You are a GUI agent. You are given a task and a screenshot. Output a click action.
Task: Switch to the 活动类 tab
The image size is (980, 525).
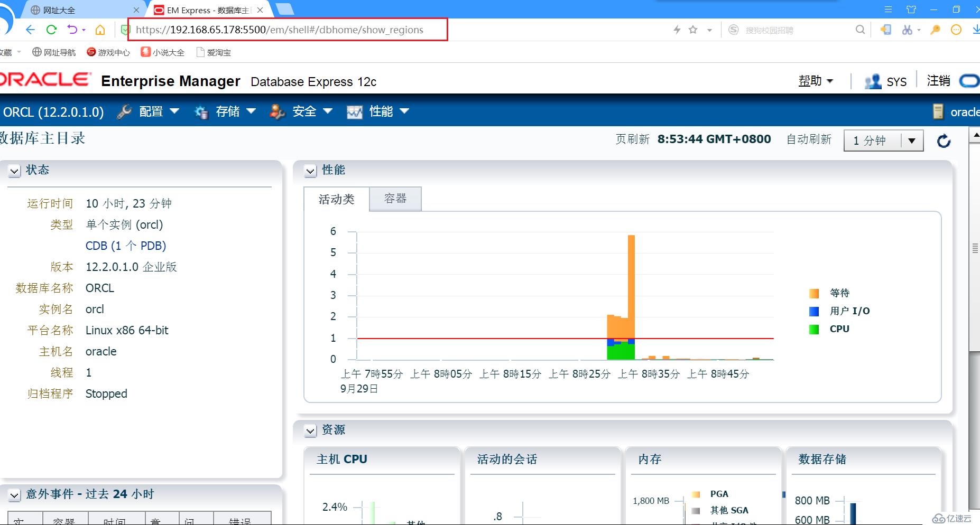pos(337,199)
